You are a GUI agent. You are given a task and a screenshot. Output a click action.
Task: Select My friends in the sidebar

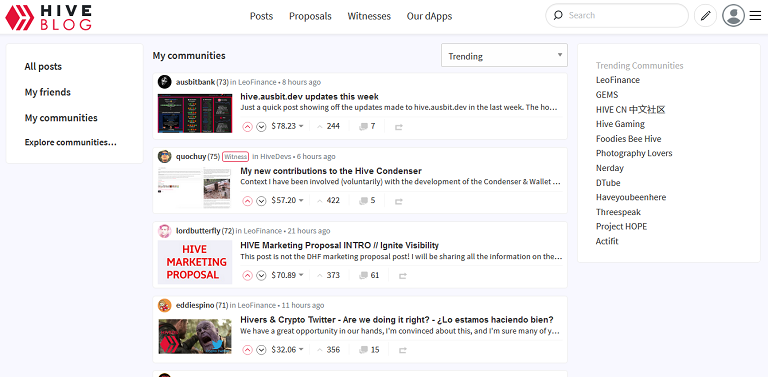(48, 92)
